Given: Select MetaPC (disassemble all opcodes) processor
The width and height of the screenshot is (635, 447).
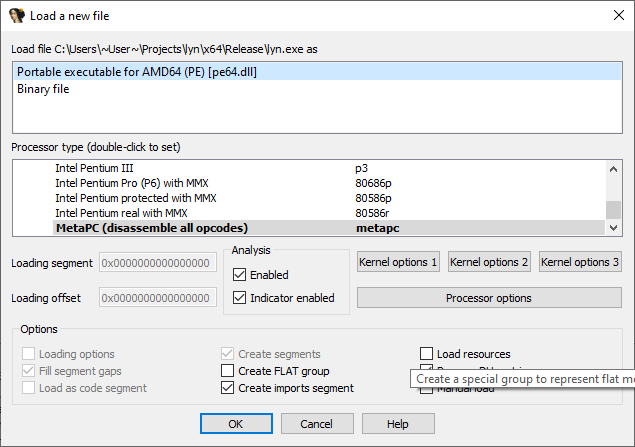Looking at the screenshot, I should click(151, 228).
